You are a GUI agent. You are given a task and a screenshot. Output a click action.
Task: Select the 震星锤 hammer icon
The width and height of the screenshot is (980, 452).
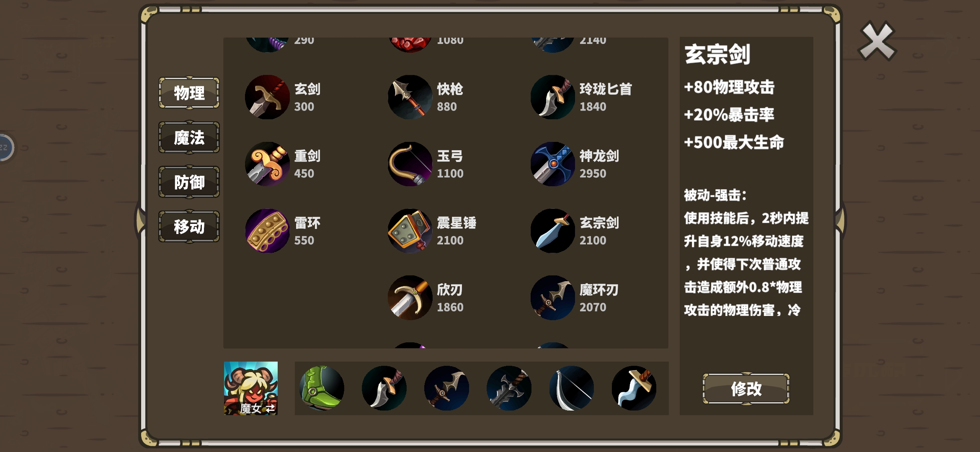[410, 231]
